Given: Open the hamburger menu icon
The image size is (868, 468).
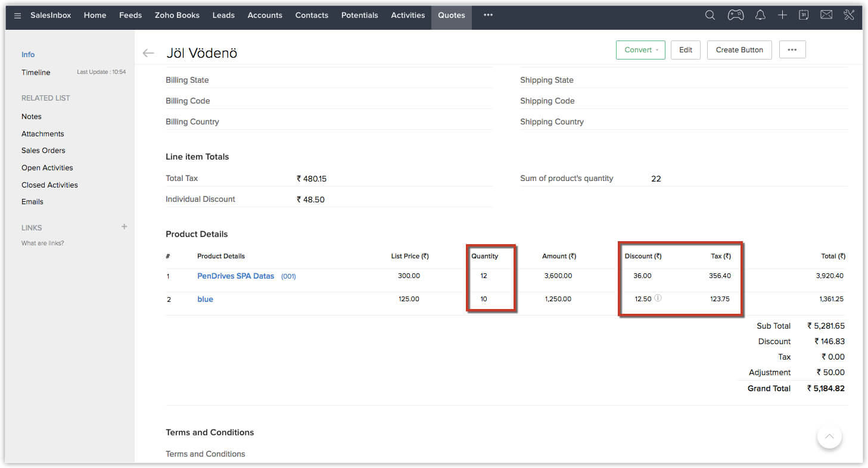Looking at the screenshot, I should tap(18, 15).
